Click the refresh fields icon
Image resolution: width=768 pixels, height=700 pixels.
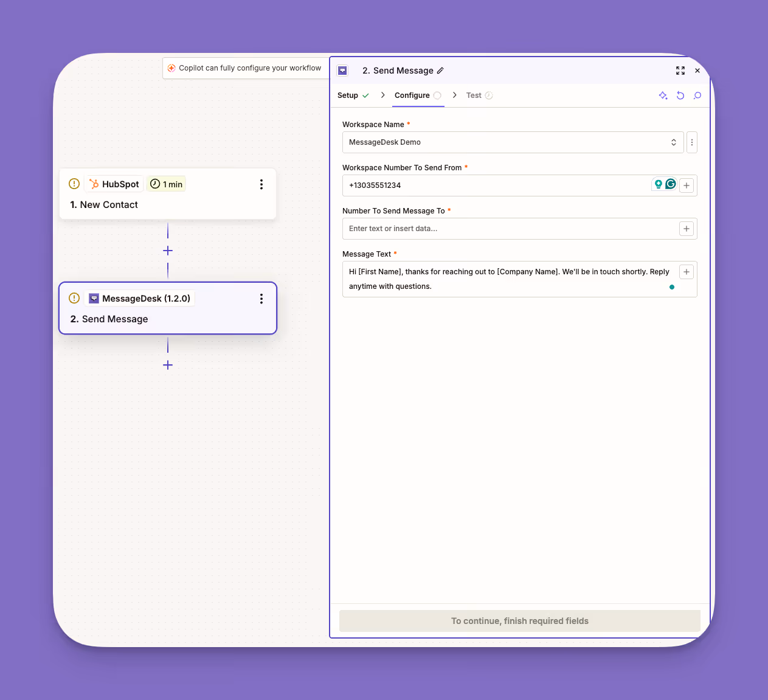pos(680,95)
